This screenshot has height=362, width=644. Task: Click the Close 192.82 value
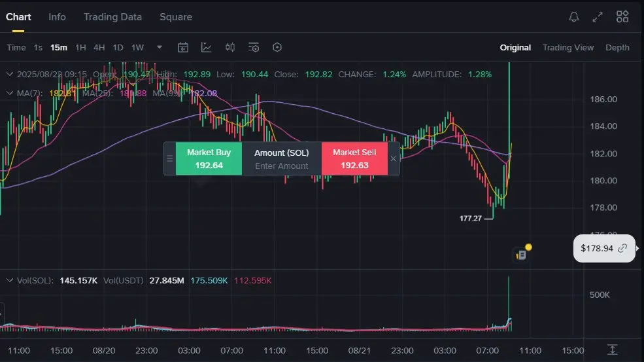(318, 74)
